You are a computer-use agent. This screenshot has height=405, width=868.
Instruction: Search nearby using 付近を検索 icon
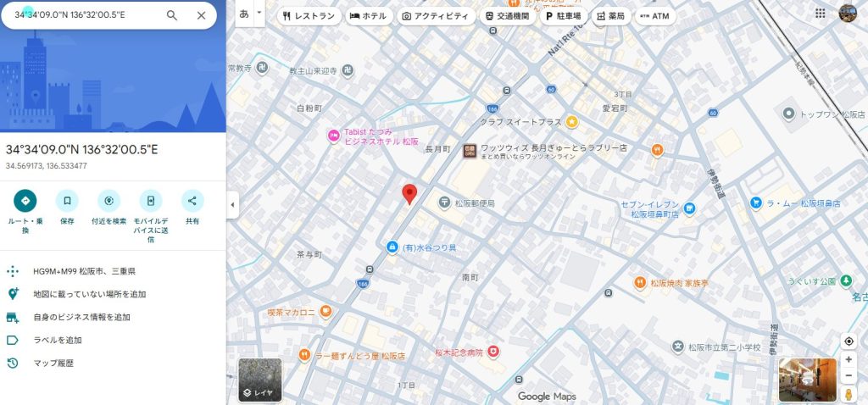[x=108, y=201]
